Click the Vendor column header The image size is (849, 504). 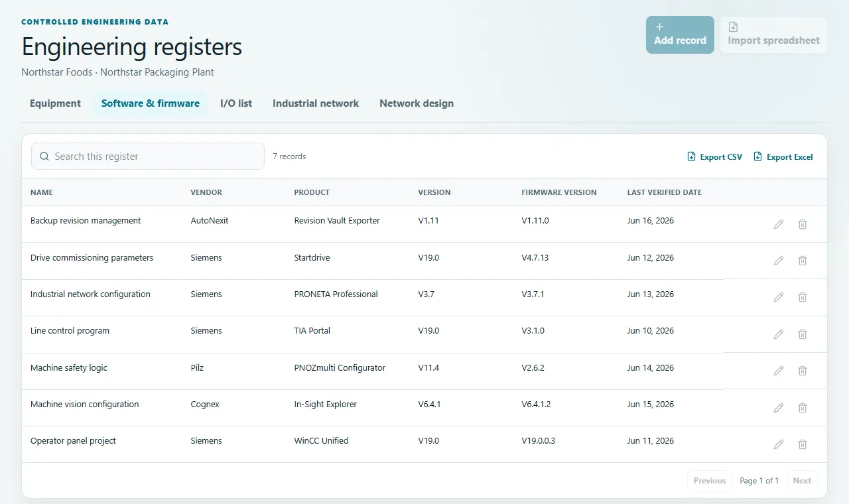pos(206,192)
